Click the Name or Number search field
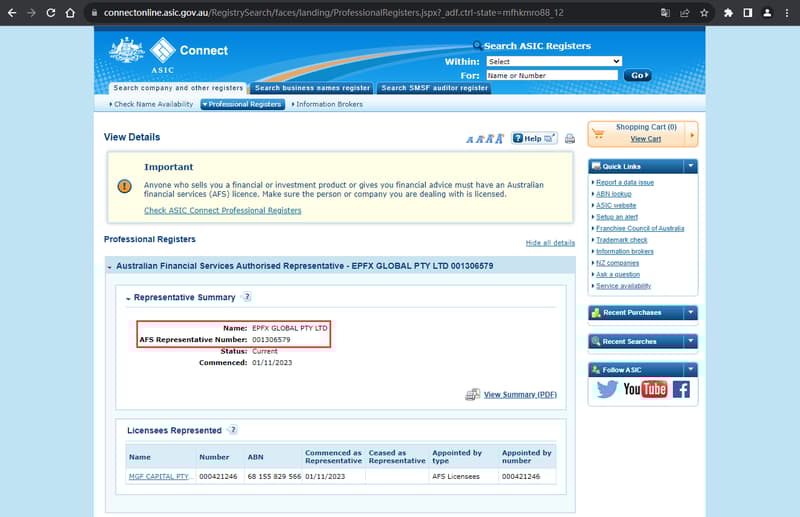800x517 pixels. click(552, 75)
